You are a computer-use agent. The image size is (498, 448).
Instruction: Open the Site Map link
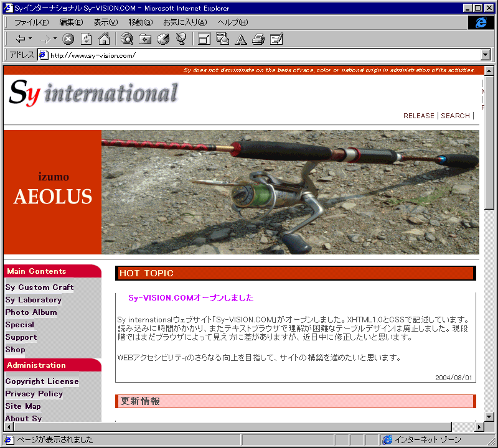pos(23,406)
